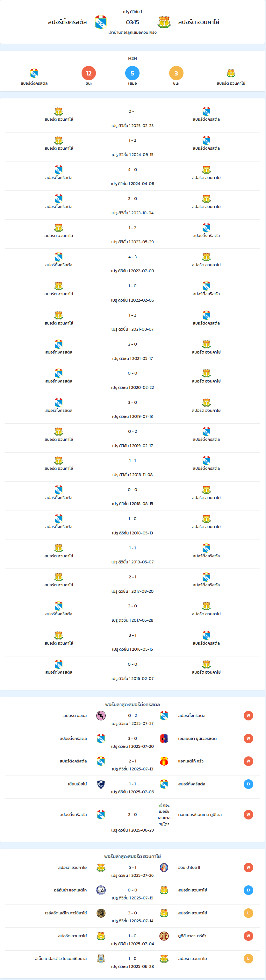The width and height of the screenshot is (266, 980).
Task: Click the Sporting Cristal crest in the match header
Action: pyautogui.click(x=100, y=22)
